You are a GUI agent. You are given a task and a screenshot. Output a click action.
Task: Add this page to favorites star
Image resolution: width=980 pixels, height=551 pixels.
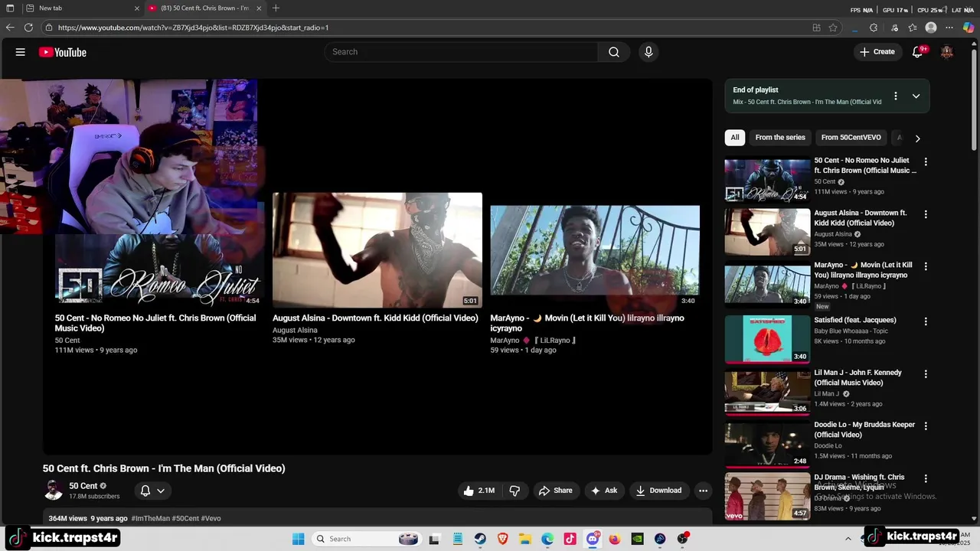[x=833, y=28]
